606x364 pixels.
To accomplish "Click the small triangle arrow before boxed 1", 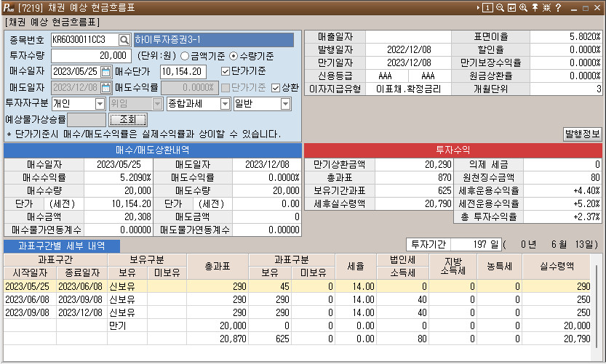I will pyautogui.click(x=479, y=7).
